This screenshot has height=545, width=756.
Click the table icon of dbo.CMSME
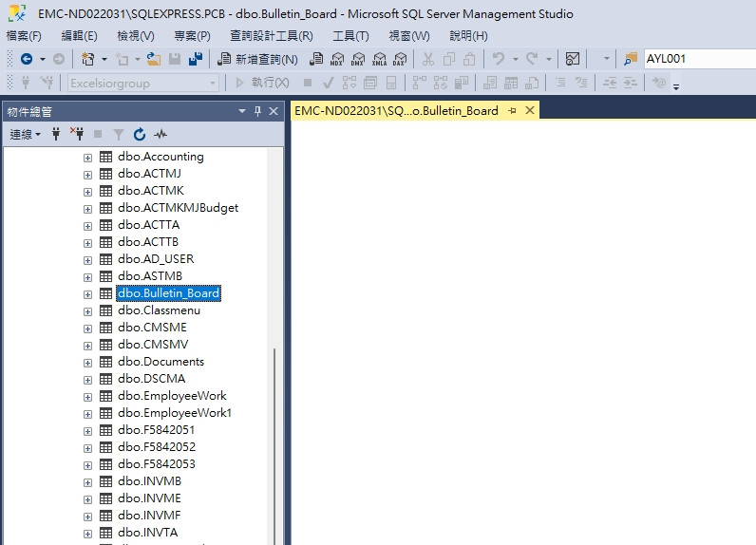(x=105, y=328)
